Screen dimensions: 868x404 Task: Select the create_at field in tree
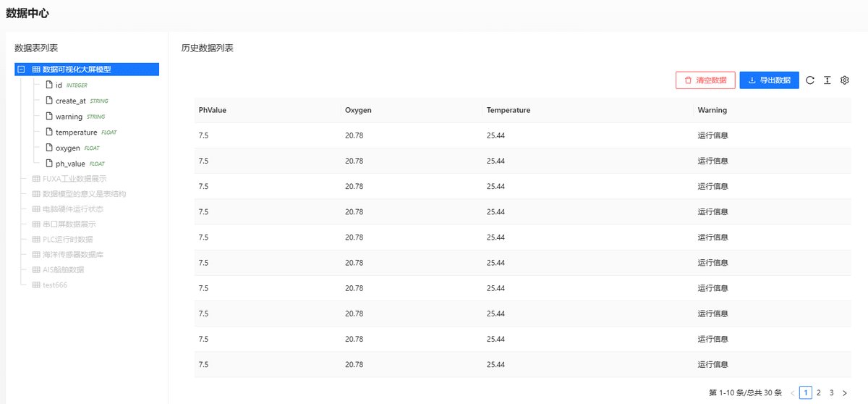[x=71, y=101]
